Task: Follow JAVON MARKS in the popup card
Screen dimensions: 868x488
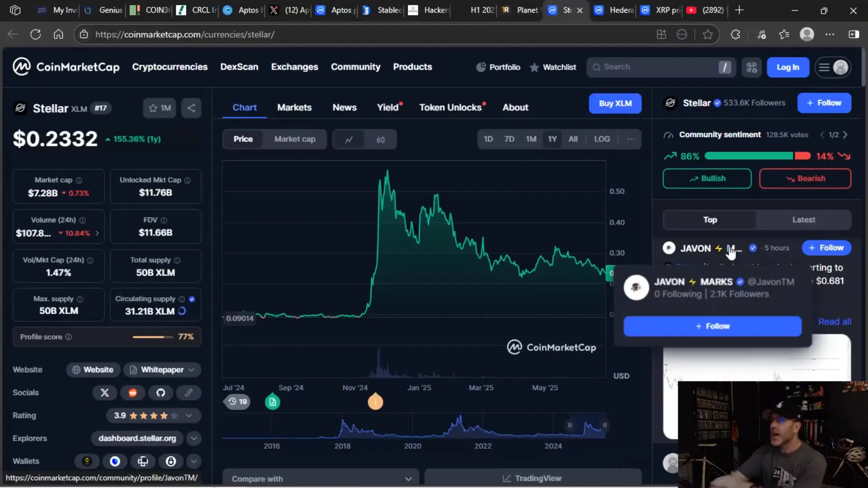Action: coord(712,326)
